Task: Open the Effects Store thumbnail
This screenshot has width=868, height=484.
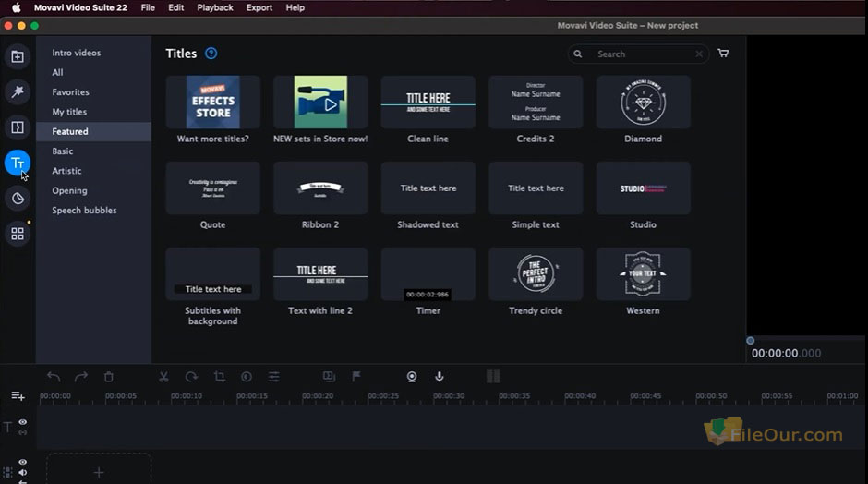Action: click(212, 103)
